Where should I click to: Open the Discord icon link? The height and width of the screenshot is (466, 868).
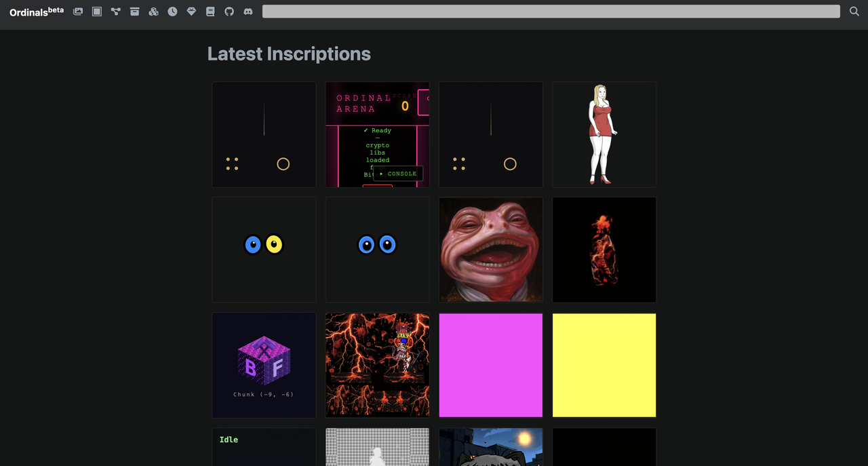pyautogui.click(x=248, y=12)
